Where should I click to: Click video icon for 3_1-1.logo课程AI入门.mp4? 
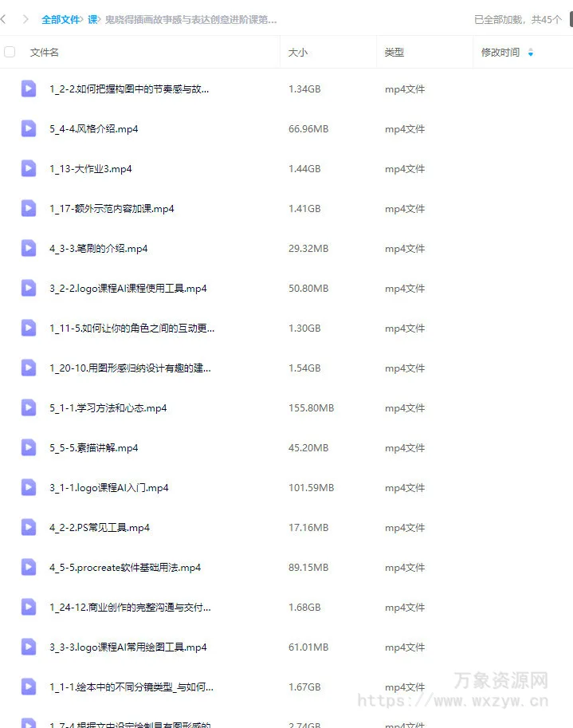29,487
